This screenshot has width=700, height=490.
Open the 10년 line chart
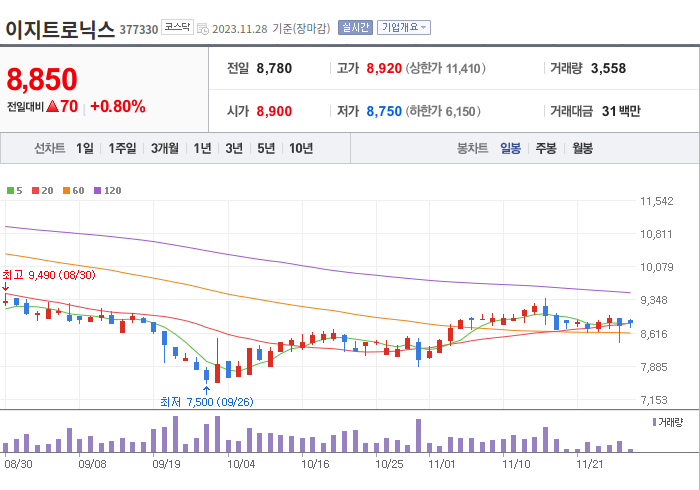301,148
